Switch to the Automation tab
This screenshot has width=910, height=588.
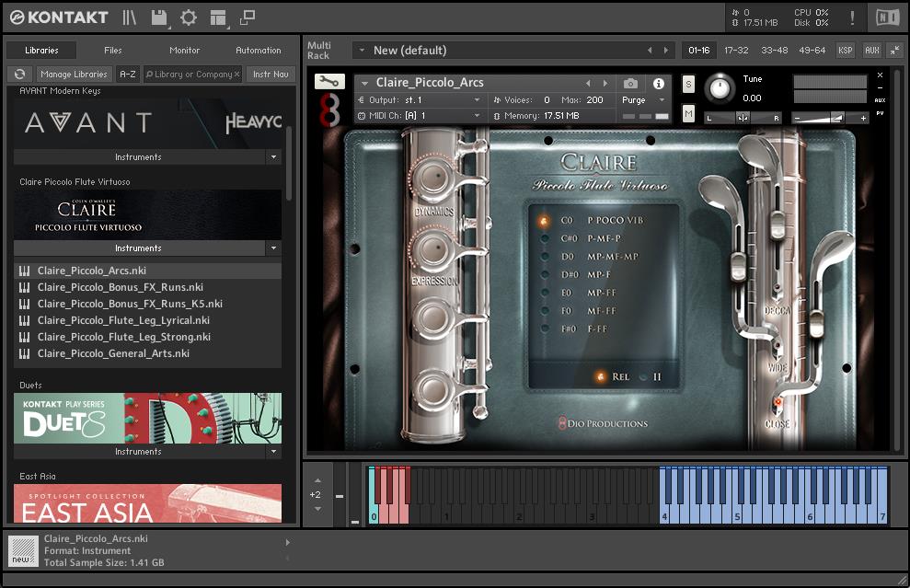(x=259, y=51)
